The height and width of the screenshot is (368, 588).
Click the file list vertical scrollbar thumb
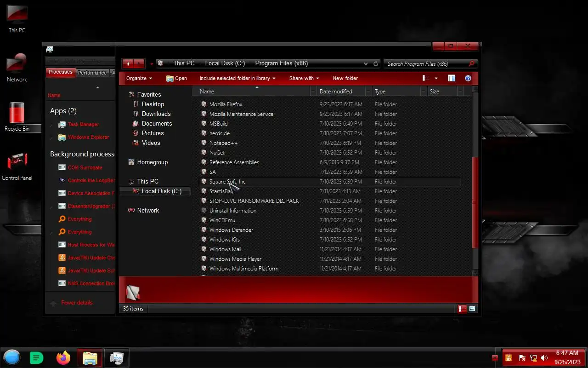[x=475, y=202]
